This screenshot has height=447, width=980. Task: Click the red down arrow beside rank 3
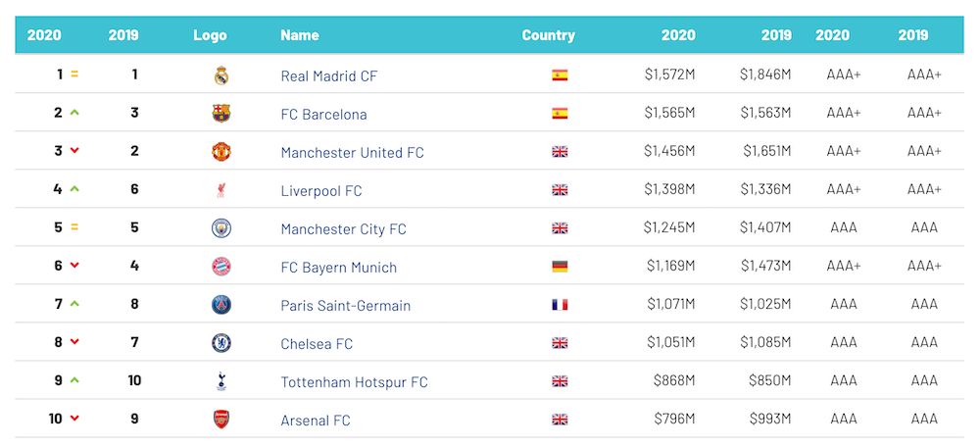click(74, 151)
